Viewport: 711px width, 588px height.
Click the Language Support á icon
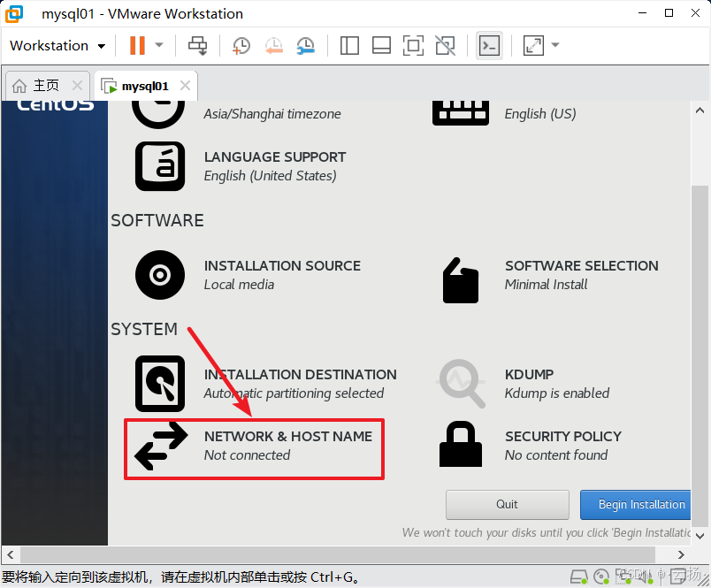(160, 166)
